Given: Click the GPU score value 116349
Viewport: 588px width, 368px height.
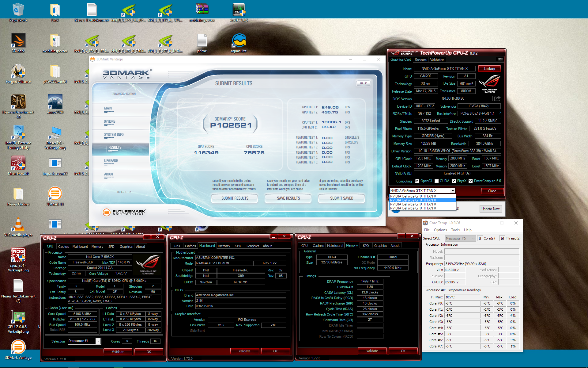Looking at the screenshot, I should pyautogui.click(x=206, y=153).
